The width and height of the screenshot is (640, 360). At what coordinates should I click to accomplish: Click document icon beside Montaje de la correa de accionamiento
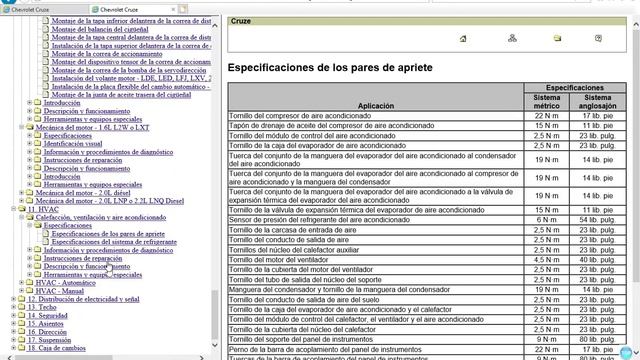(46, 53)
